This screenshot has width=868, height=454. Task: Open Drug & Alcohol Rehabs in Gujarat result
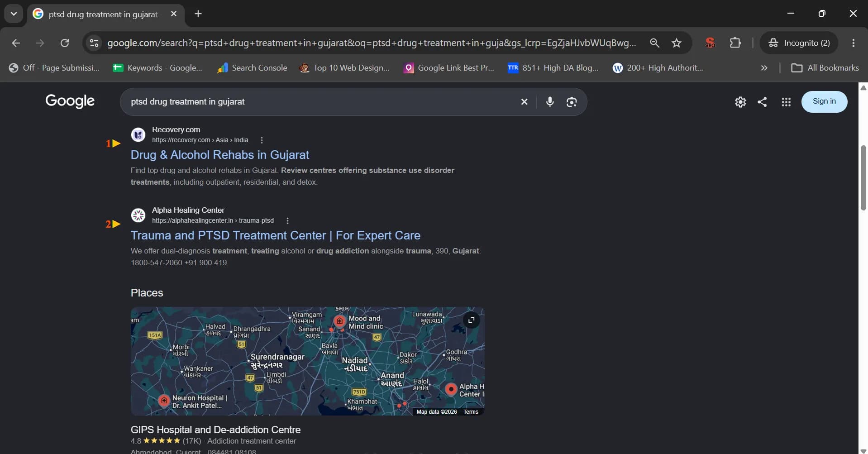[x=220, y=155]
